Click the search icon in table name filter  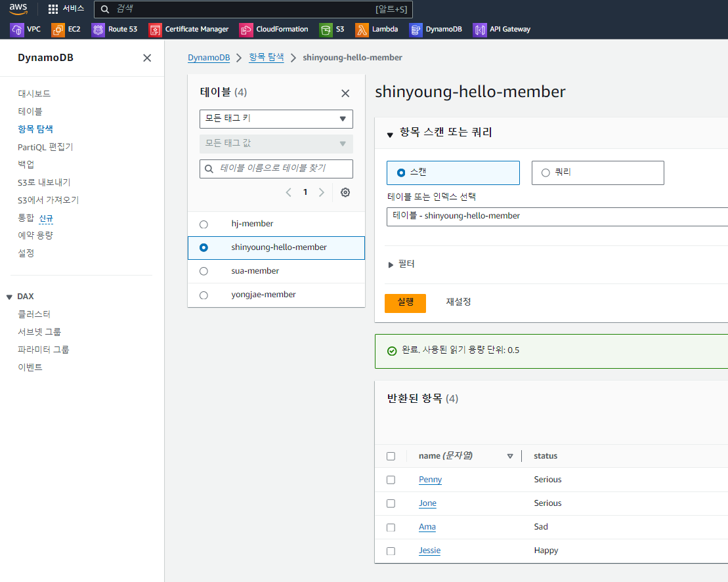click(209, 169)
